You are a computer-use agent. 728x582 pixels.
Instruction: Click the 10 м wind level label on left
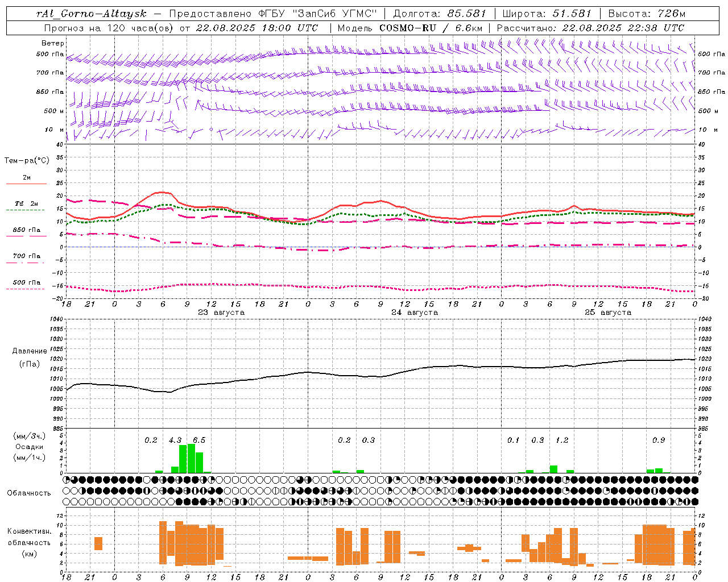(x=55, y=130)
